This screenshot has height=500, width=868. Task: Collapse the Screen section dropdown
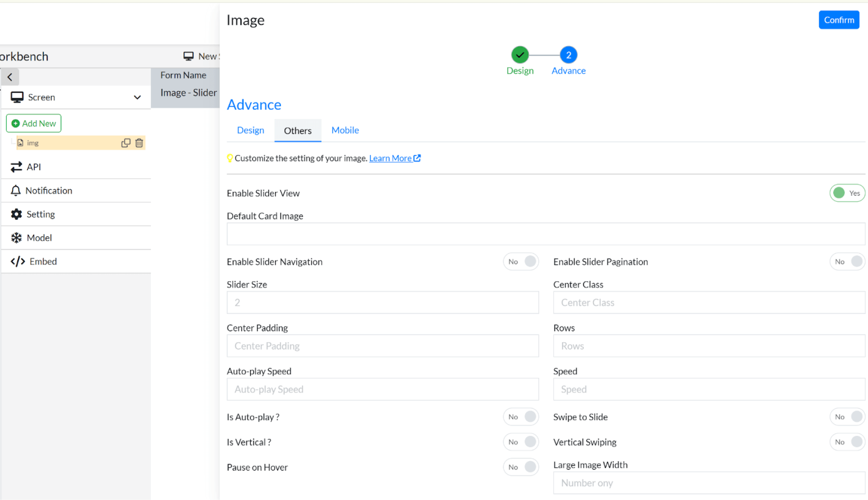click(137, 97)
